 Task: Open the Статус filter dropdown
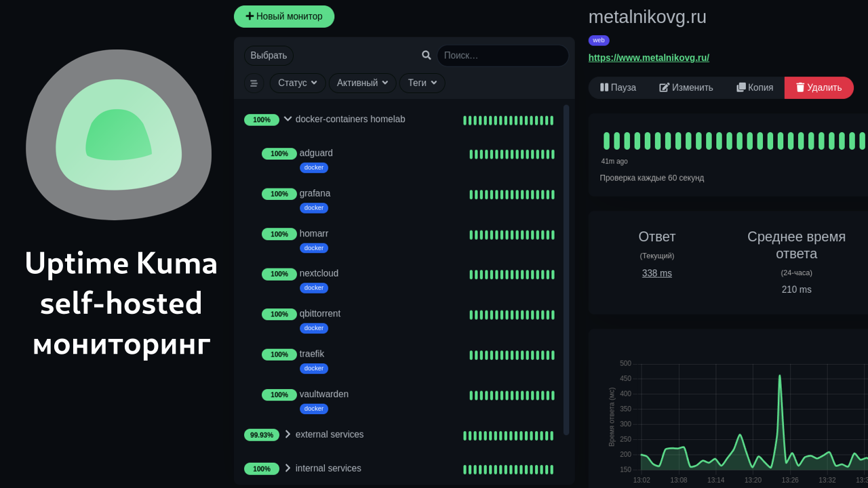297,83
